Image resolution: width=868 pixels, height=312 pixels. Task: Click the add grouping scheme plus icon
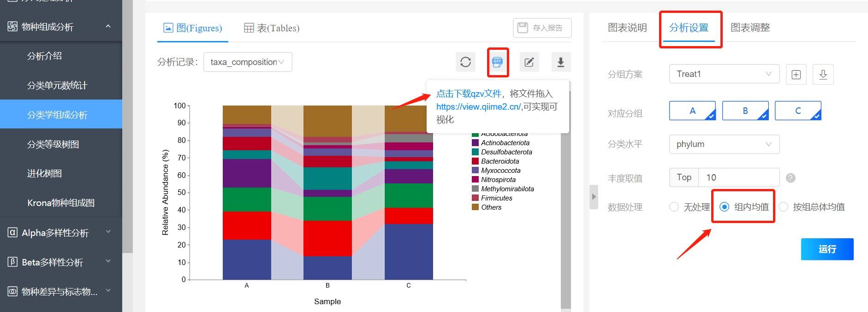796,75
